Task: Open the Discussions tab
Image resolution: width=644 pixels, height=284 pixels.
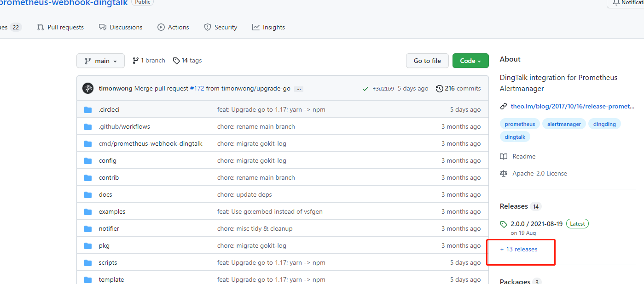Action: coord(121,27)
